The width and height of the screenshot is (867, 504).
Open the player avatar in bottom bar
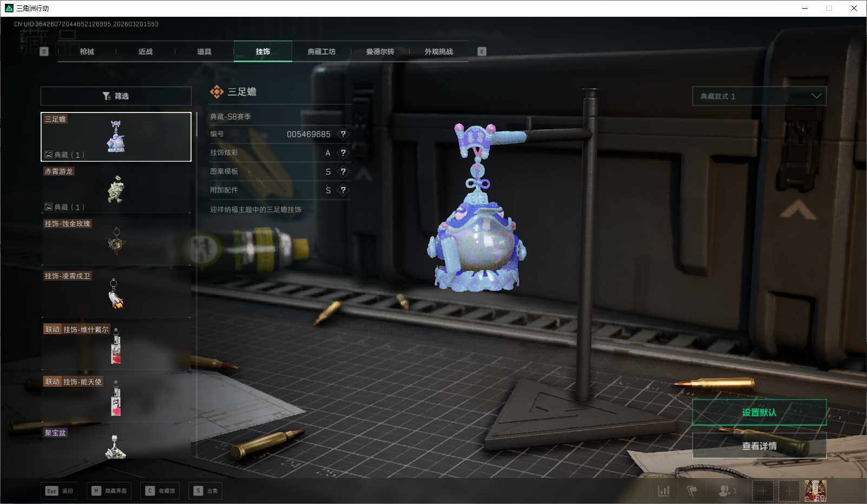point(816,491)
